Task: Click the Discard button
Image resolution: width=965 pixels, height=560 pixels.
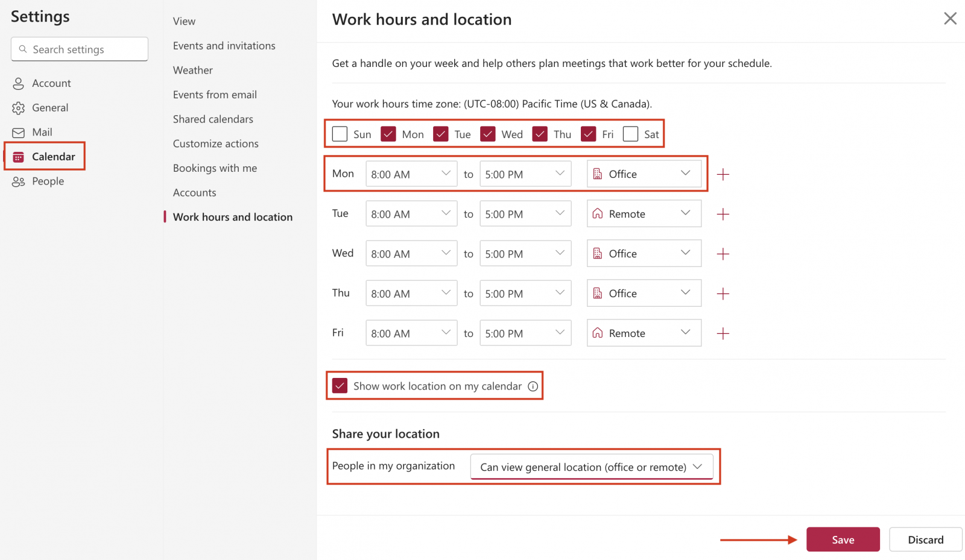Action: (x=925, y=540)
